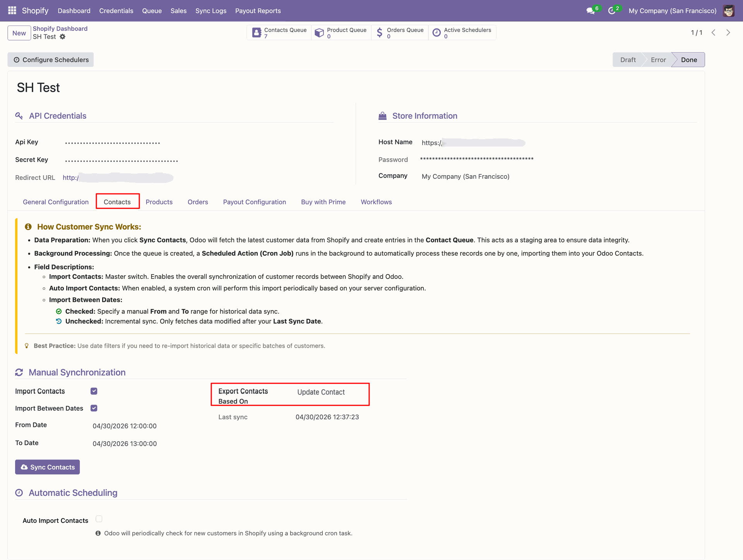The height and width of the screenshot is (560, 743).
Task: Switch to the Workflows tab
Action: 376,202
